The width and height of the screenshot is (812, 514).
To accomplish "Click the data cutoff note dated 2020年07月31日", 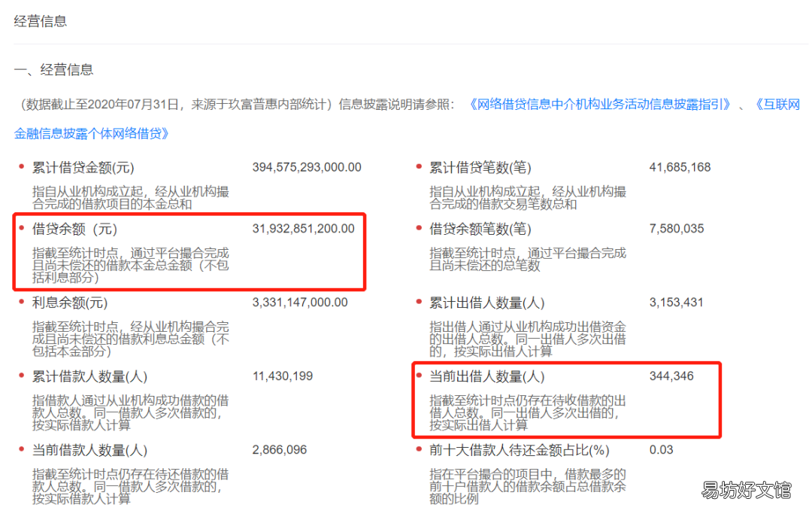I will click(176, 105).
